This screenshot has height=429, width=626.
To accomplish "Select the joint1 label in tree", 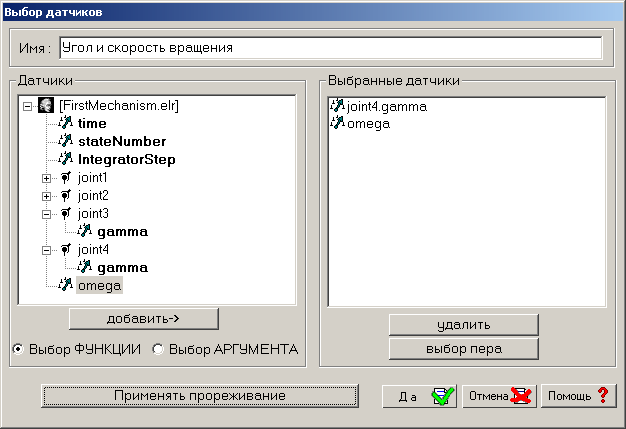I will click(x=93, y=178).
